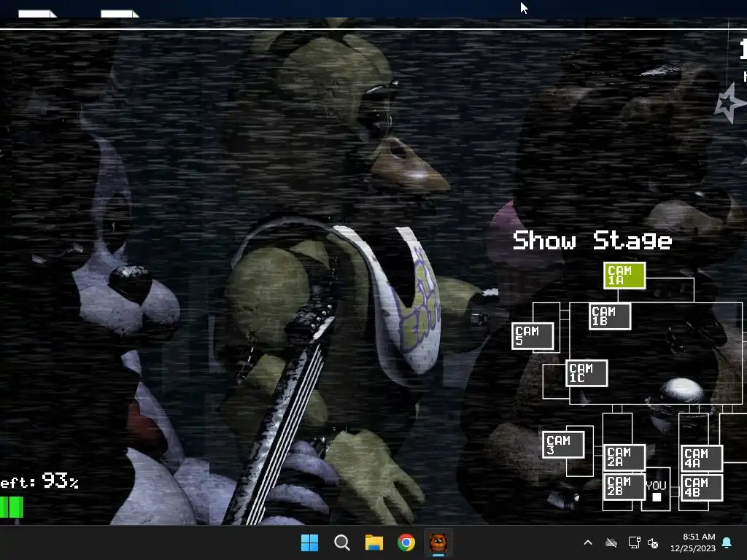
Task: Click the cloud sync tray icon
Action: point(611,542)
